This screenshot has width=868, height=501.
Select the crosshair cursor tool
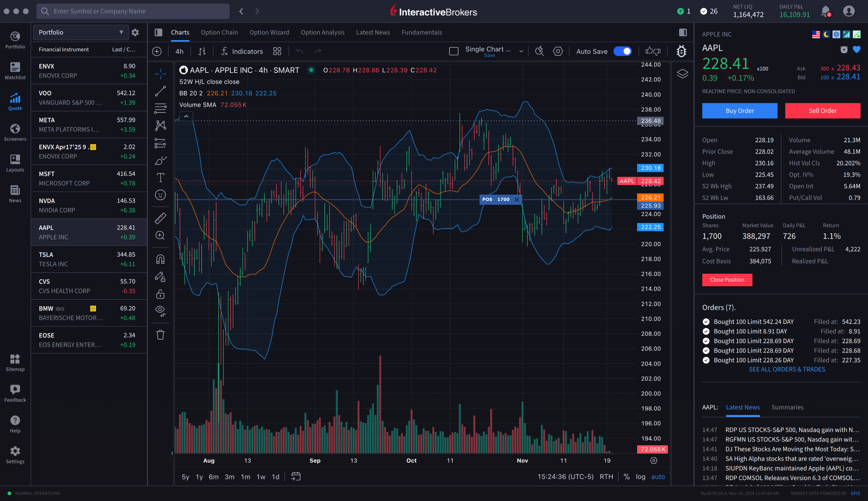coord(160,73)
